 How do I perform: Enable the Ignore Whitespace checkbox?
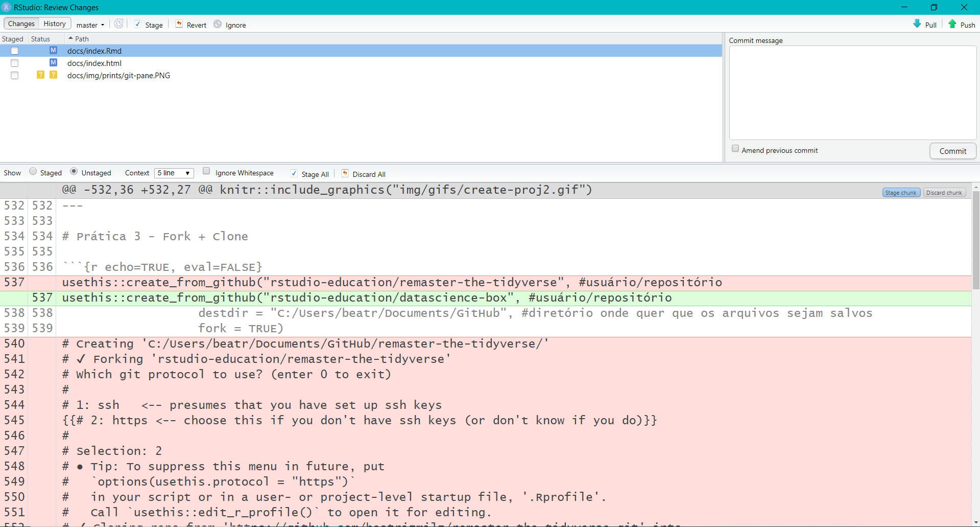(x=206, y=171)
